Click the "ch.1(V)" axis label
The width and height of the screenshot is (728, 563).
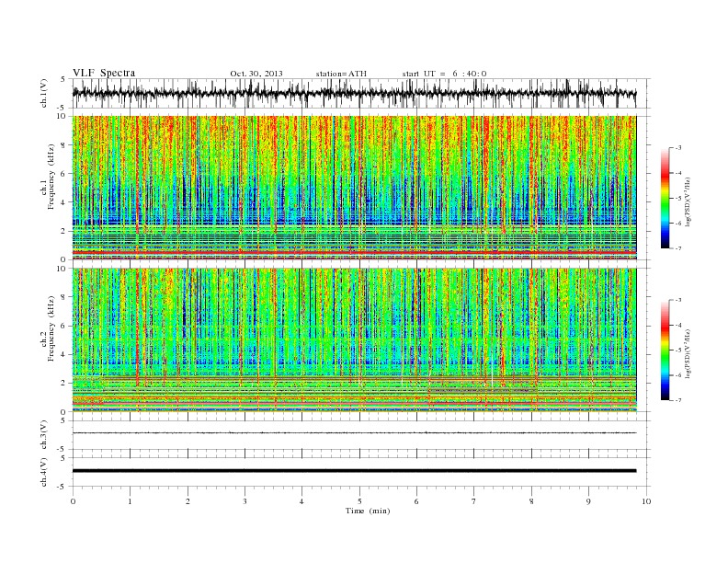44,93
